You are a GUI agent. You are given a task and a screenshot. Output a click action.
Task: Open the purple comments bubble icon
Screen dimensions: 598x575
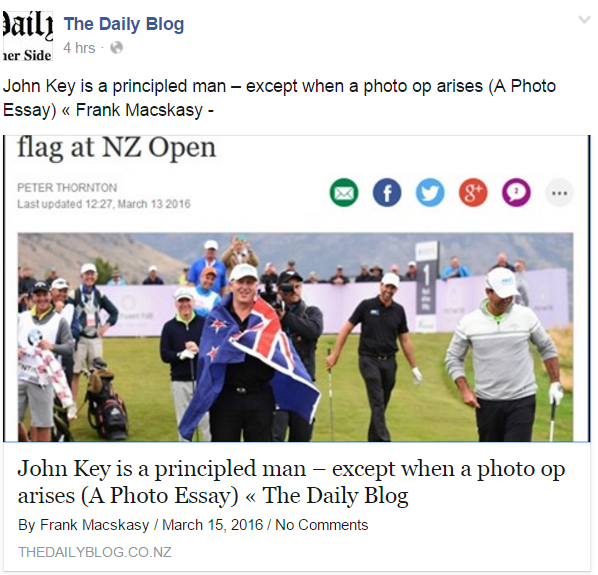point(516,193)
